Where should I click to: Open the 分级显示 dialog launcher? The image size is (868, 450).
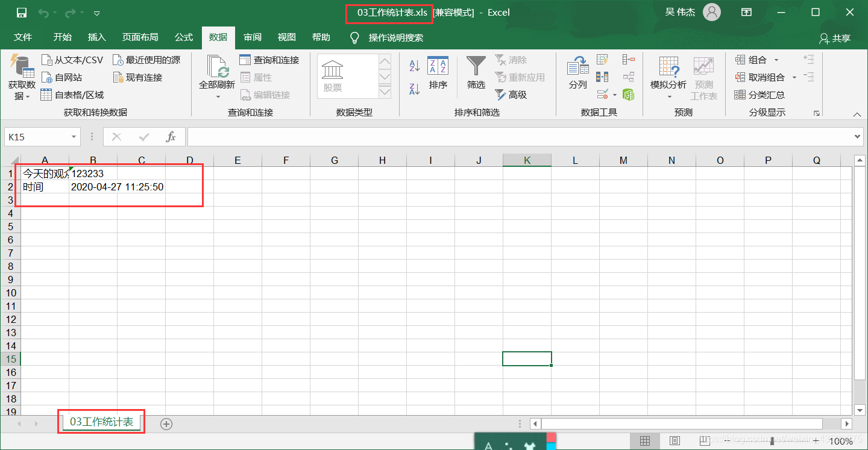pyautogui.click(x=817, y=113)
